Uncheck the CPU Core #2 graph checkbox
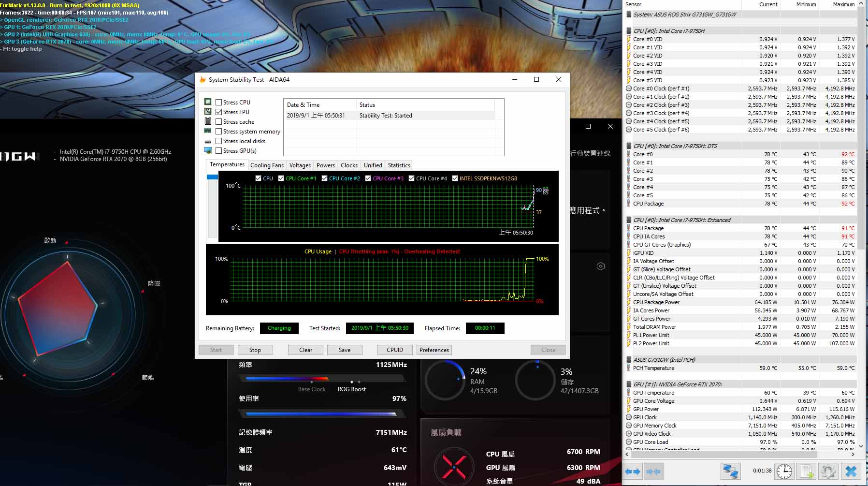This screenshot has height=486, width=868. click(x=324, y=178)
